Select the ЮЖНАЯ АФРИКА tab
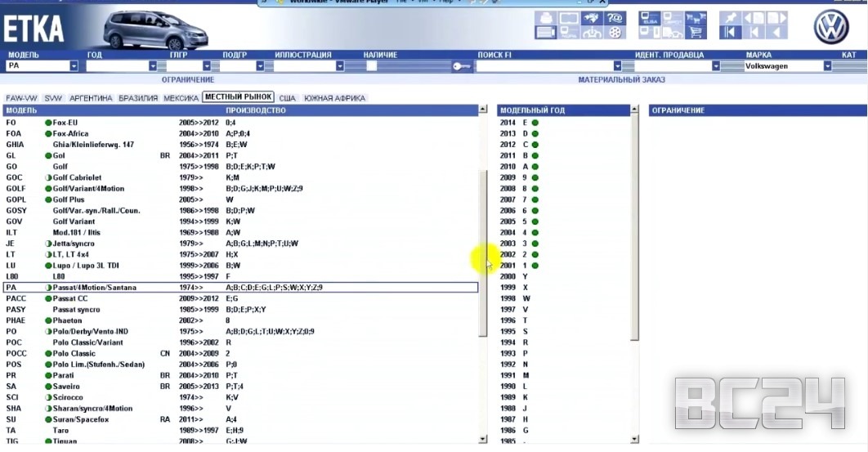This screenshot has width=868, height=452. click(335, 98)
